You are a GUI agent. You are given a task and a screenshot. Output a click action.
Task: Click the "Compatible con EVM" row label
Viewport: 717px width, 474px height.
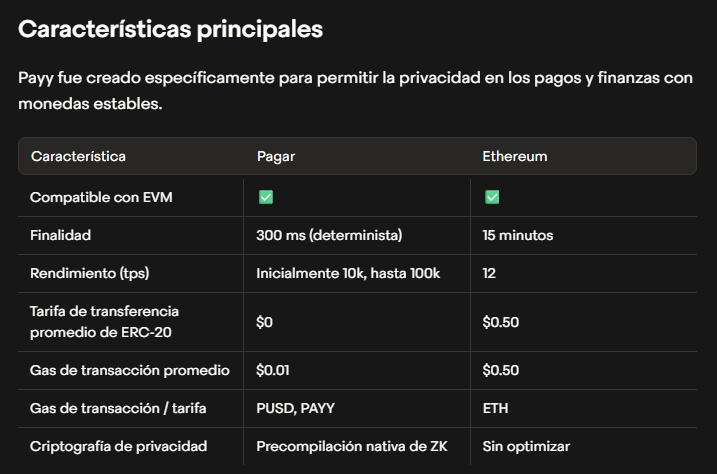pos(101,198)
